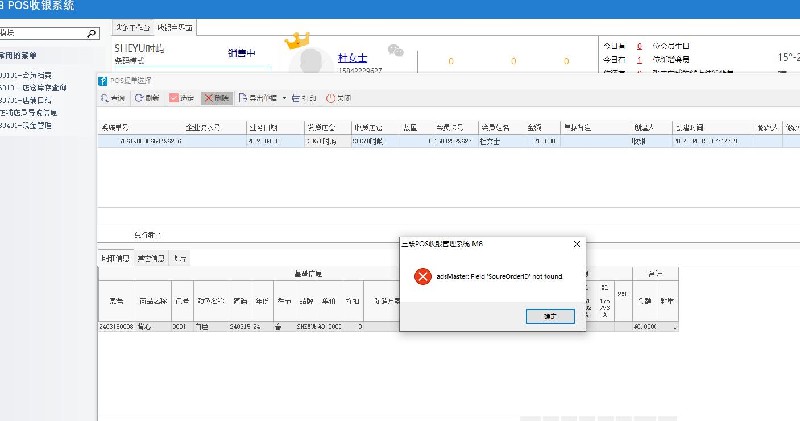Click the confirm button in error dialog
The height and width of the screenshot is (421, 800).
550,315
